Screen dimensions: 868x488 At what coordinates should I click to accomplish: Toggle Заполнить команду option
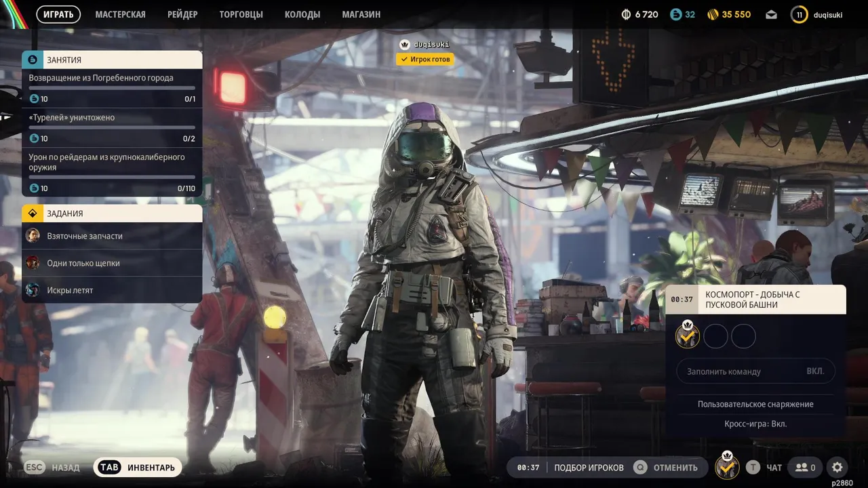755,371
